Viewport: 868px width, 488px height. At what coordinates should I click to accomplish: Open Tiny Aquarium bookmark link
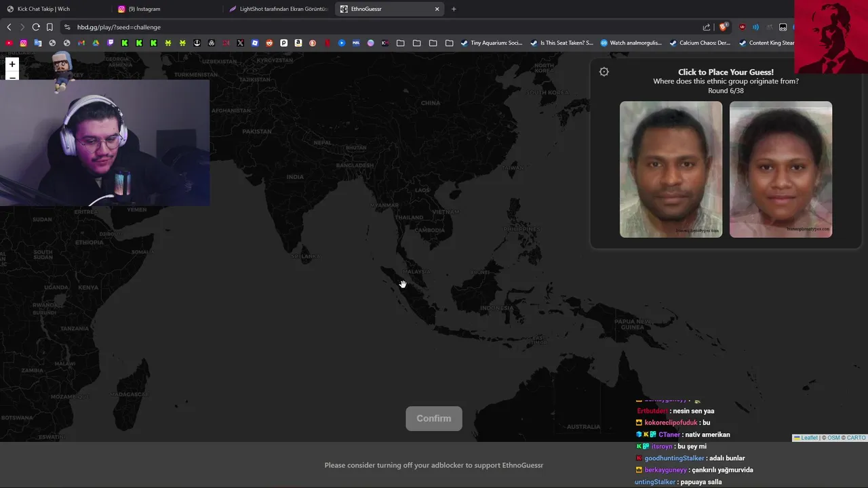point(492,43)
